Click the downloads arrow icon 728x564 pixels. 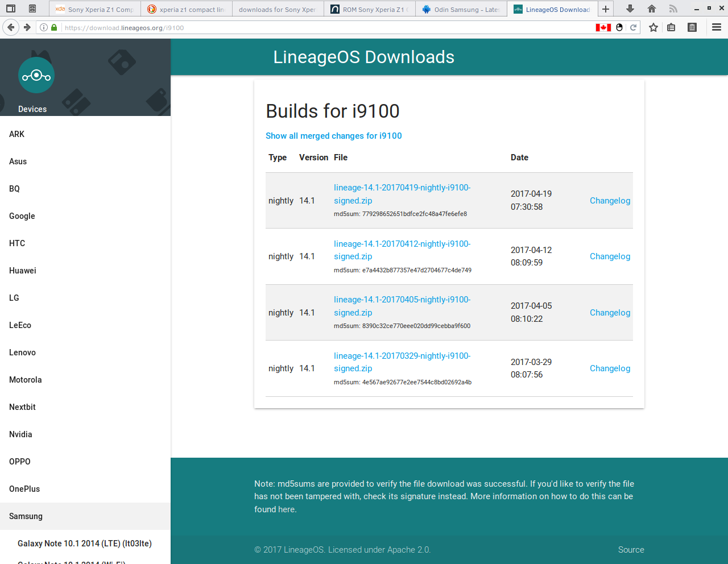coord(630,9)
